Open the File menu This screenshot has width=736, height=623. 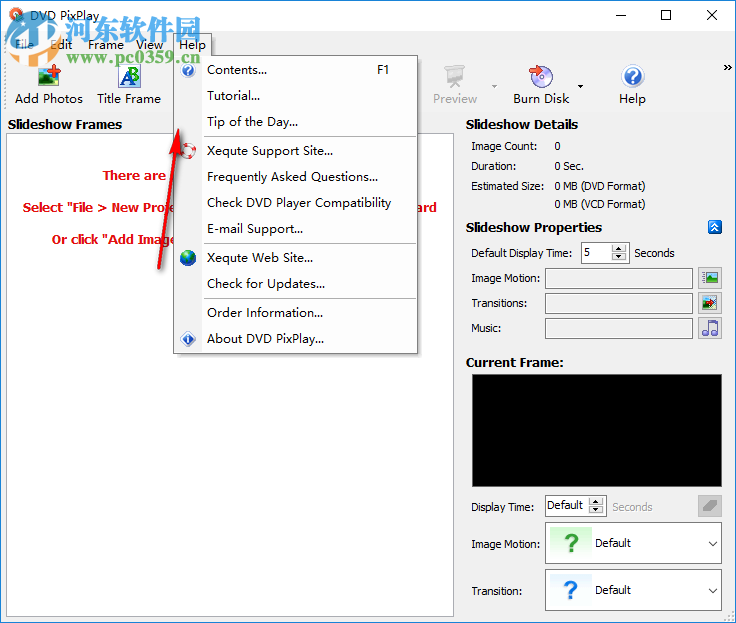pyautogui.click(x=24, y=45)
